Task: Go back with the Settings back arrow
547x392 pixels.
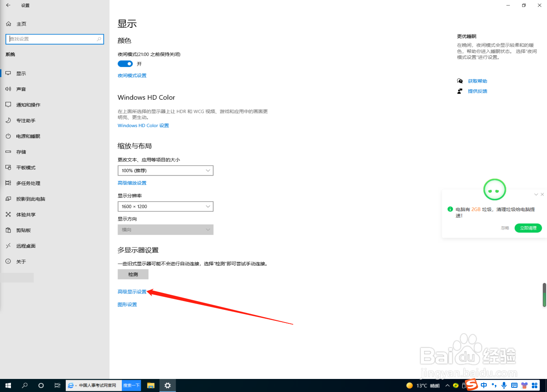Action: (x=8, y=5)
